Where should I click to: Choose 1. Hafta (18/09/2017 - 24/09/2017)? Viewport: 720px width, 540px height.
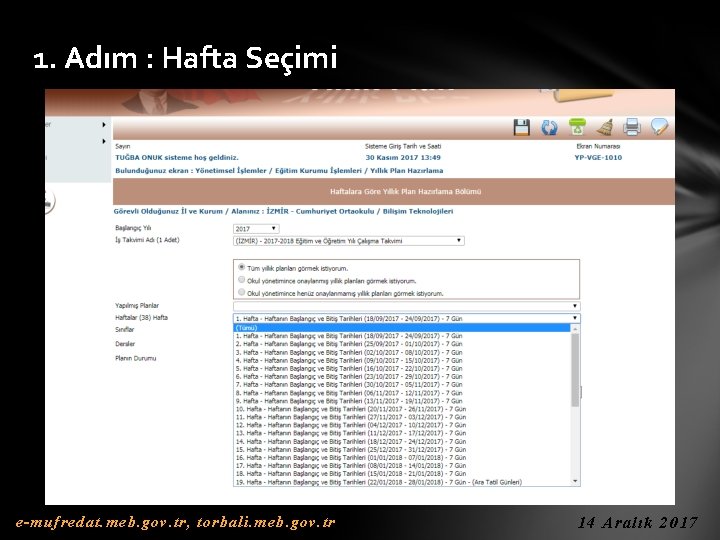(x=402, y=336)
